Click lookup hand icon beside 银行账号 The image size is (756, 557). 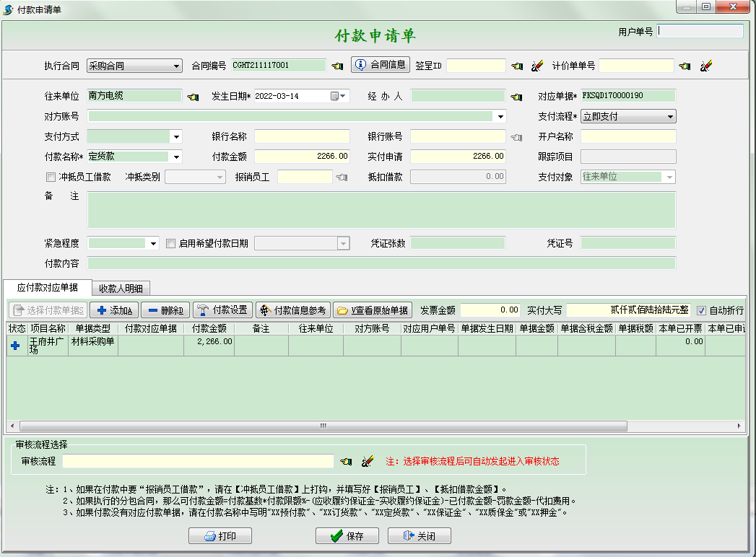[516, 137]
